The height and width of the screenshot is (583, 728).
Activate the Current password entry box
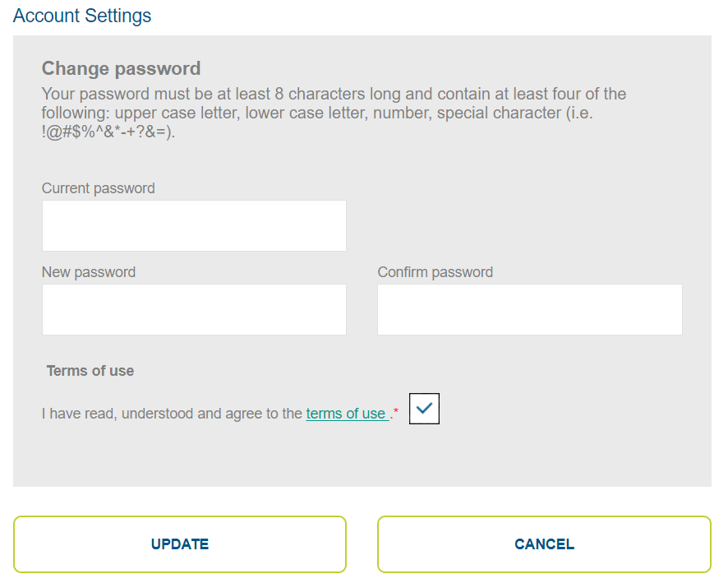click(x=194, y=225)
